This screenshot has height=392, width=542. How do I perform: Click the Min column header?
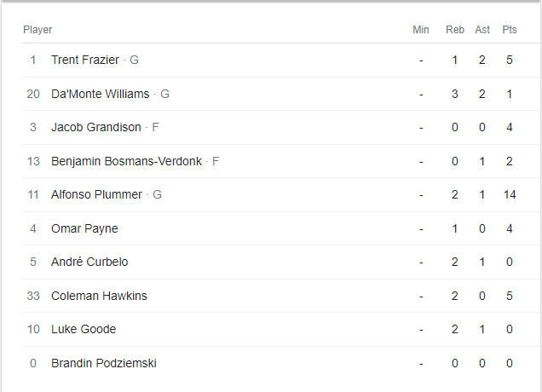[x=421, y=30]
